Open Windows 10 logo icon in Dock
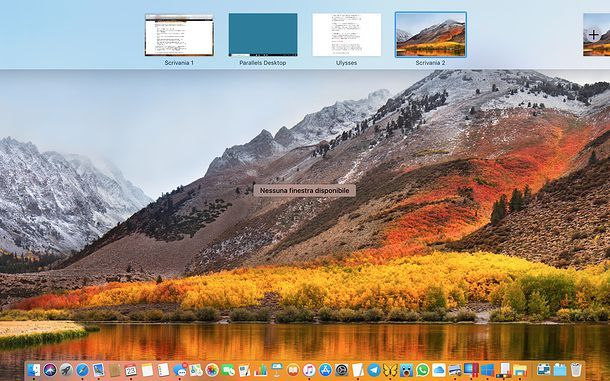The image size is (610, 381). (x=487, y=370)
